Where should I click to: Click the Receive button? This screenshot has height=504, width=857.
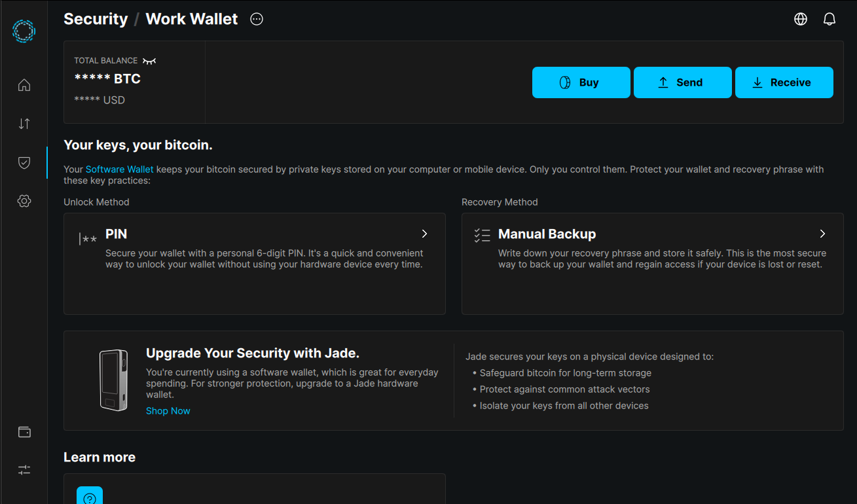pyautogui.click(x=784, y=82)
